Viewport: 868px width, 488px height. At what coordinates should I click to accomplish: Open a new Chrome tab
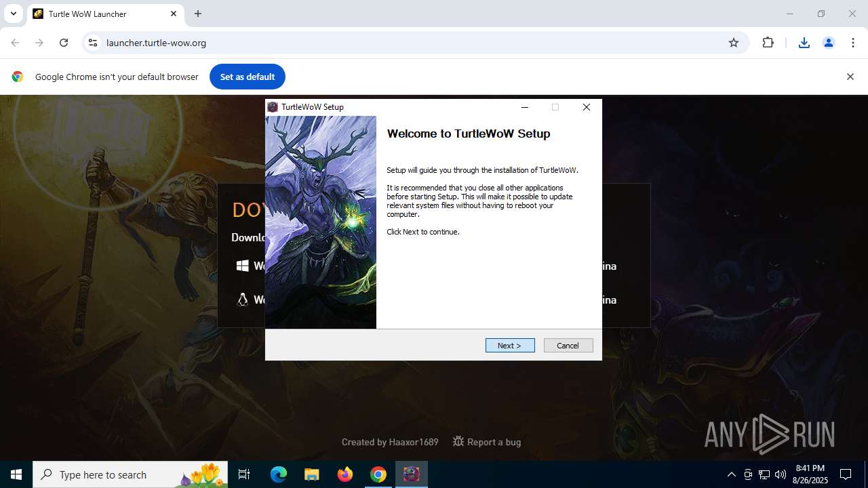tap(198, 14)
